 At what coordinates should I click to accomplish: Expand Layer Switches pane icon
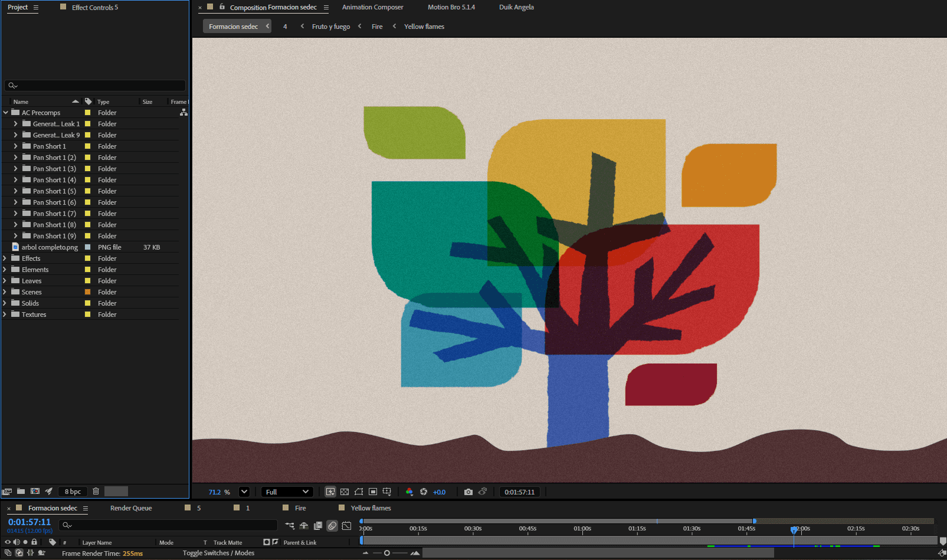click(x=8, y=553)
